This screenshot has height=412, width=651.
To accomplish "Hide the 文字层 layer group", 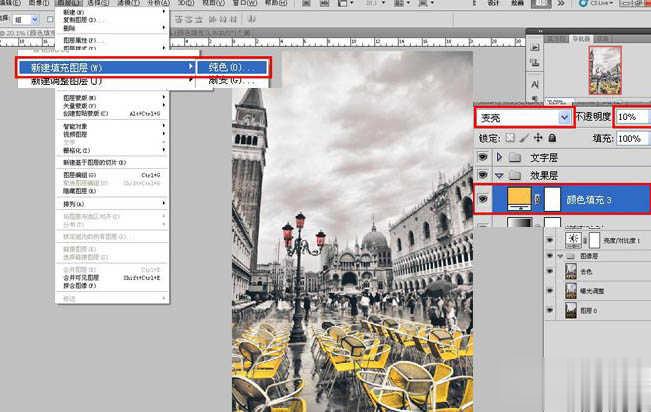I will (484, 158).
